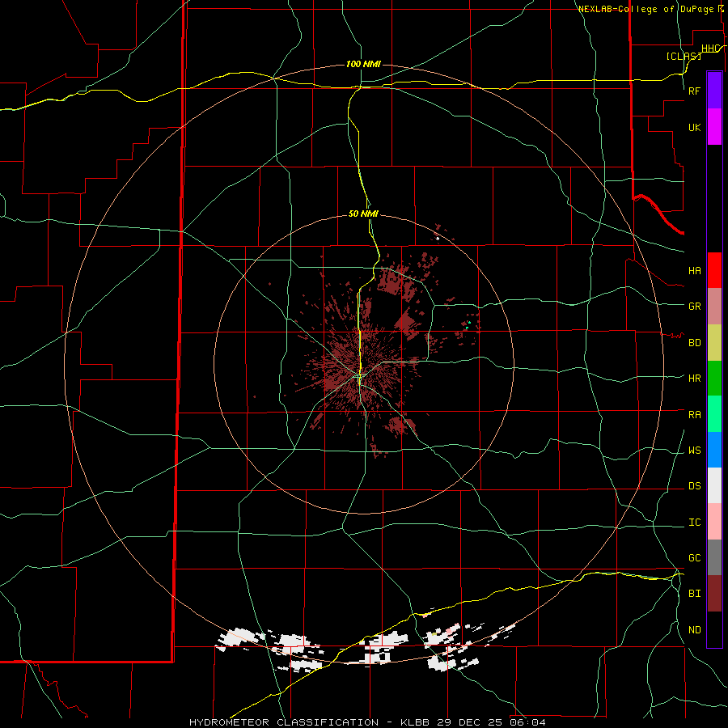Pick the pink GR legend swatch
Image resolution: width=728 pixels, height=728 pixels.
point(714,307)
